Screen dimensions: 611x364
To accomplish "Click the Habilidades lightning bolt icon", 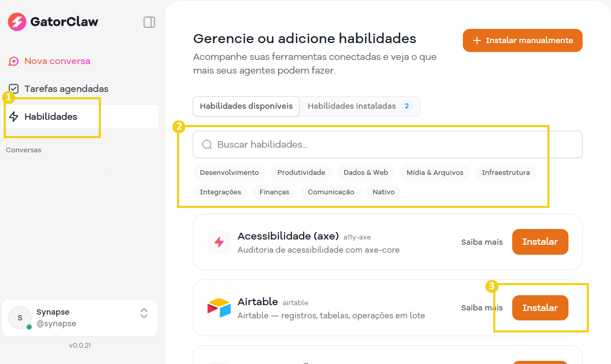I will (14, 117).
